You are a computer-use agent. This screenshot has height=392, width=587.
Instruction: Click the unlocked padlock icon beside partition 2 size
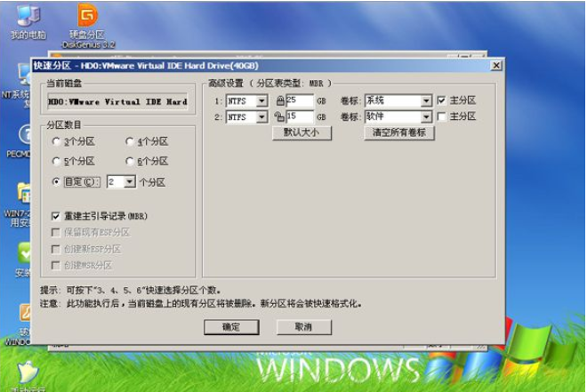[280, 116]
